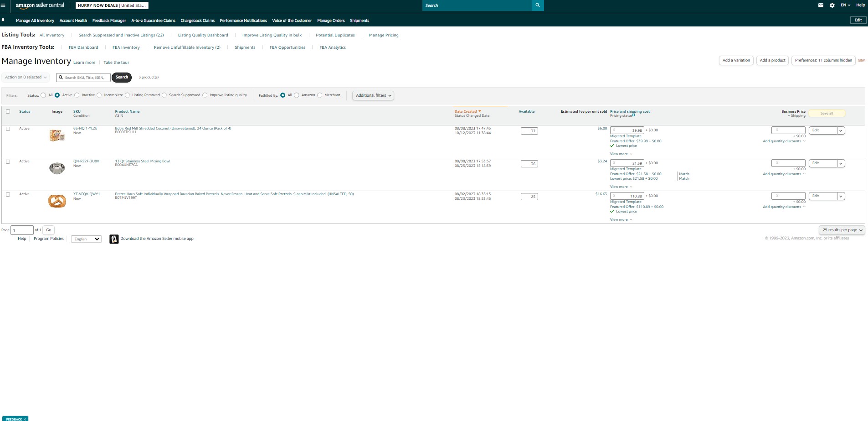The image size is (868, 421).
Task: Open the Listing Quality Dashboard link
Action: pos(203,35)
